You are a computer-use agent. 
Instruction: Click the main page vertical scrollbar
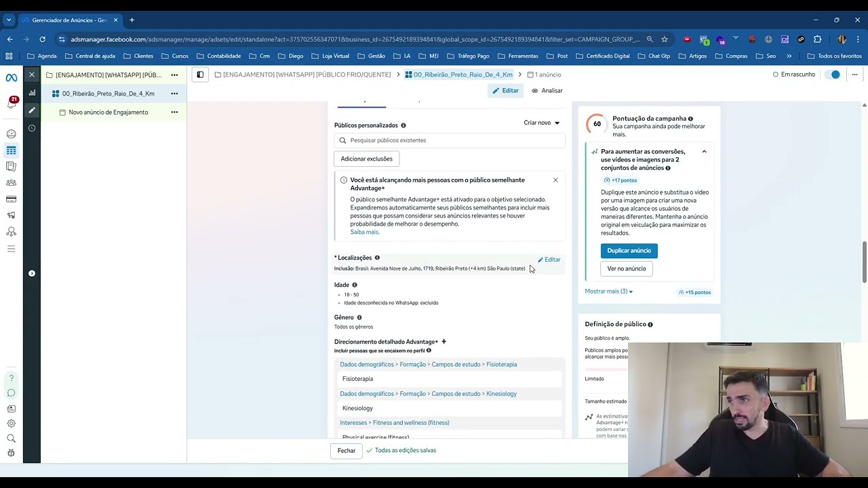[864, 261]
